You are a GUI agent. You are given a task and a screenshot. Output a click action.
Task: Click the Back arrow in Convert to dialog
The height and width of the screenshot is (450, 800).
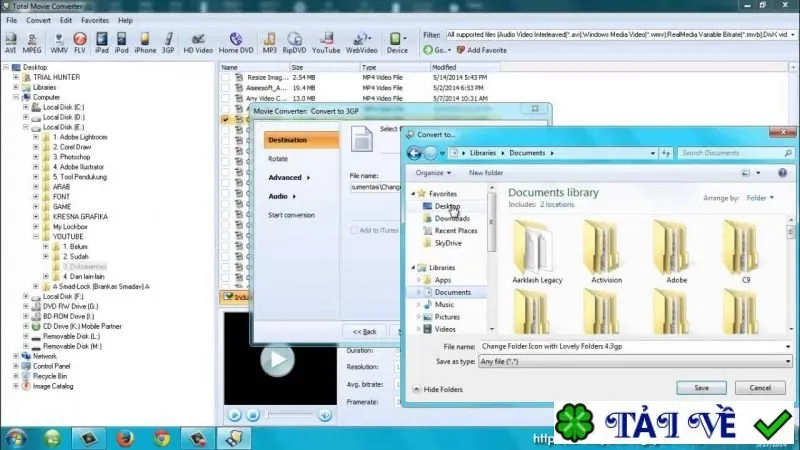(x=414, y=153)
